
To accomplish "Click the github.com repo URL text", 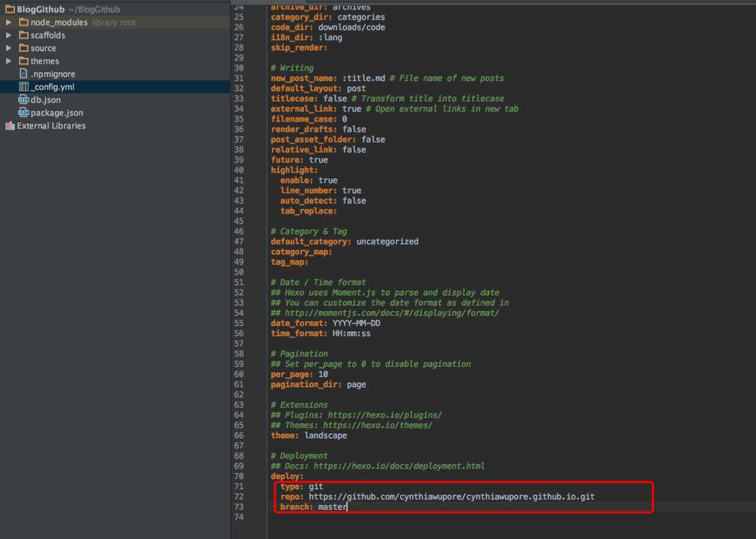I will [451, 497].
